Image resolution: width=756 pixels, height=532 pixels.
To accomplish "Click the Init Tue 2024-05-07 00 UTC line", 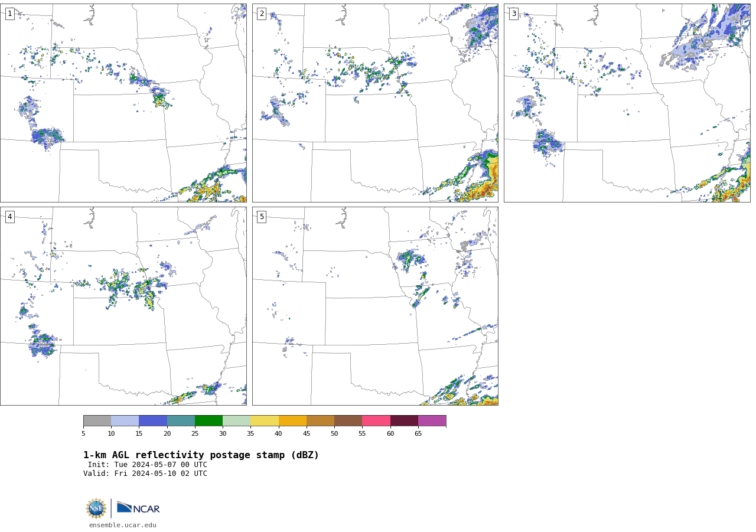I will tap(148, 465).
